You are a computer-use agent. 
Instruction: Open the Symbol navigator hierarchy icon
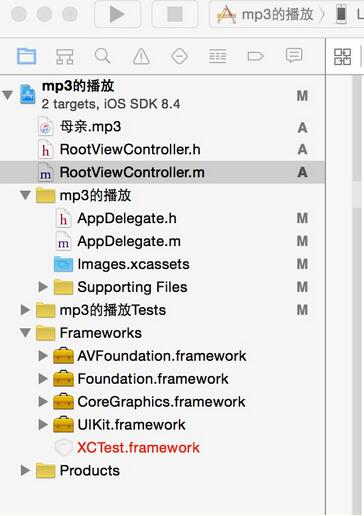point(64,56)
